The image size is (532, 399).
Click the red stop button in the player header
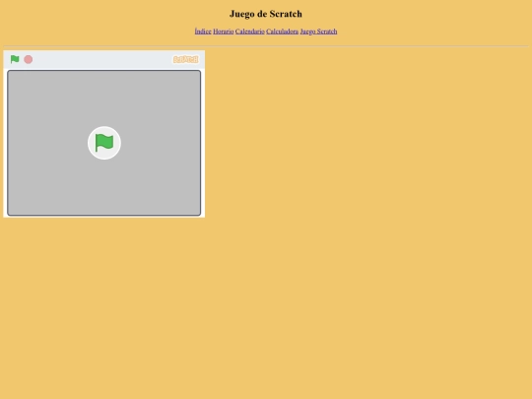29,59
